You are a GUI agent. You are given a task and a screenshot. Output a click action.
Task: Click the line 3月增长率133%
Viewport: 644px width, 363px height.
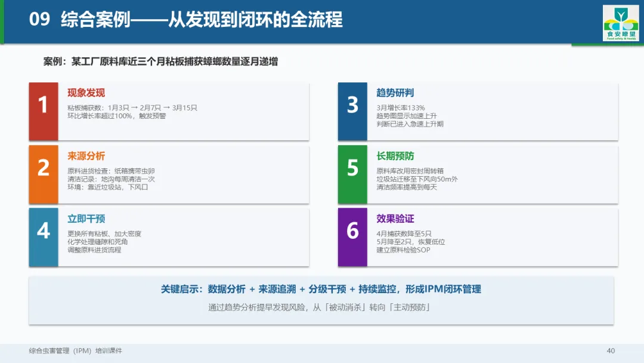(x=401, y=107)
